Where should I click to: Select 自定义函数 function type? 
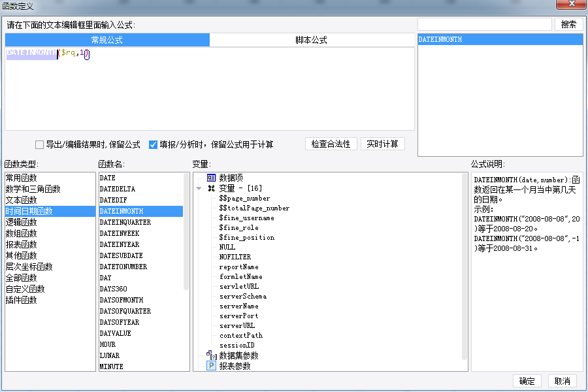point(50,289)
